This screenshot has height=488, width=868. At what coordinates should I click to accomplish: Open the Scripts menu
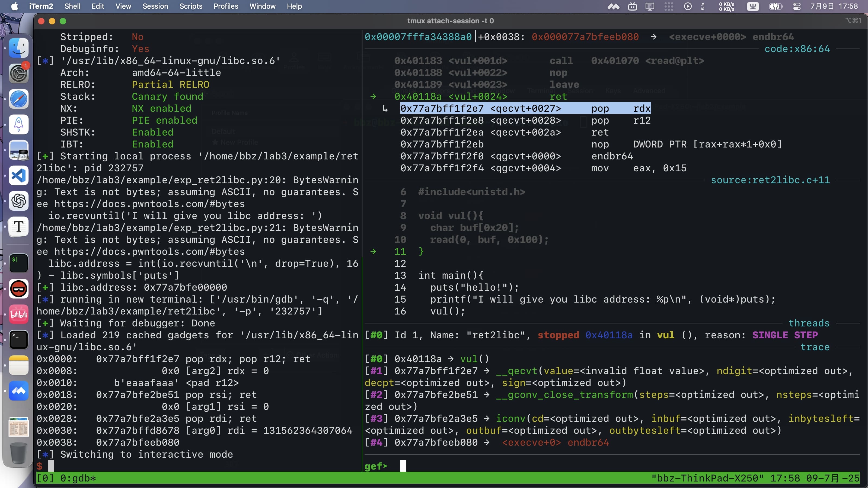191,7
